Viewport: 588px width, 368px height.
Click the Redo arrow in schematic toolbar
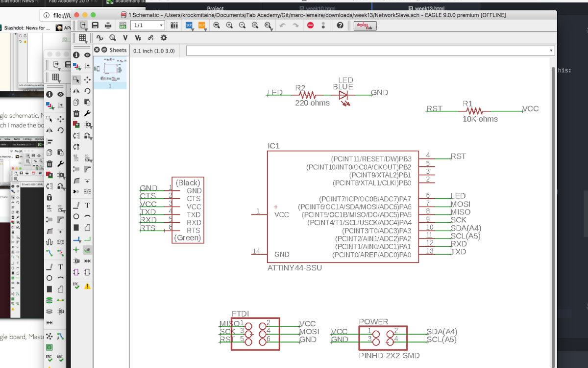point(295,25)
